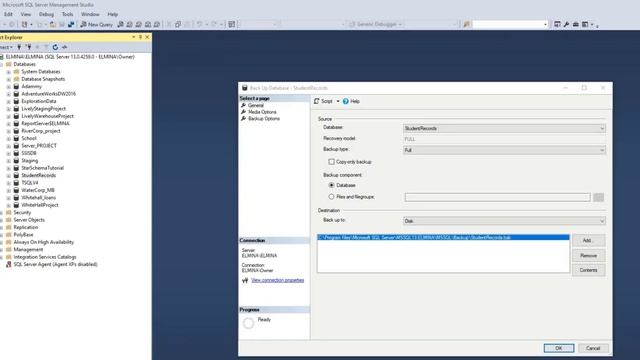Viewport: 640px width, 360px height.
Task: Open the Back up to dropdown set to Disk
Action: pyautogui.click(x=504, y=221)
